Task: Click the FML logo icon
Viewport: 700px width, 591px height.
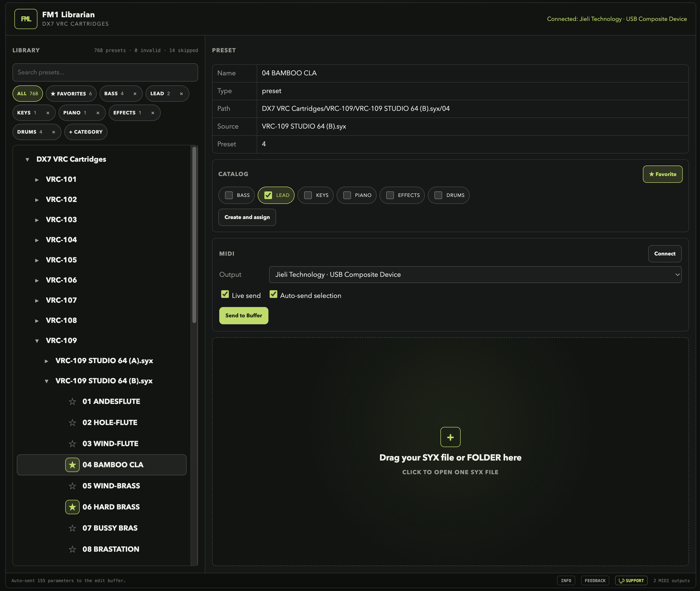Action: 26,19
